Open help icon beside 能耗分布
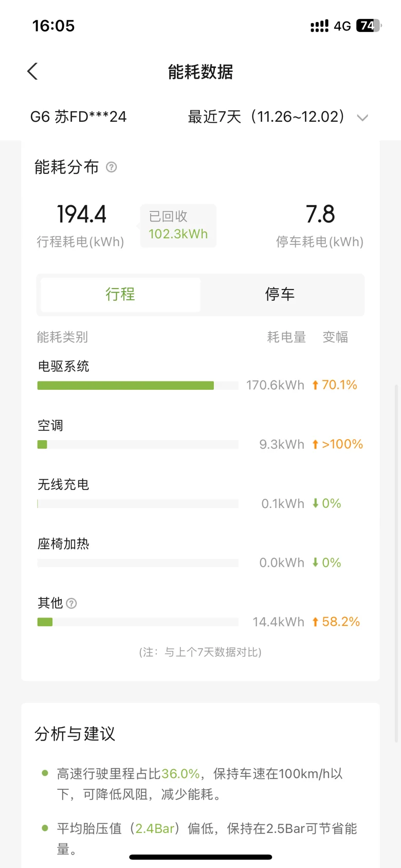This screenshot has width=401, height=868. 111,167
